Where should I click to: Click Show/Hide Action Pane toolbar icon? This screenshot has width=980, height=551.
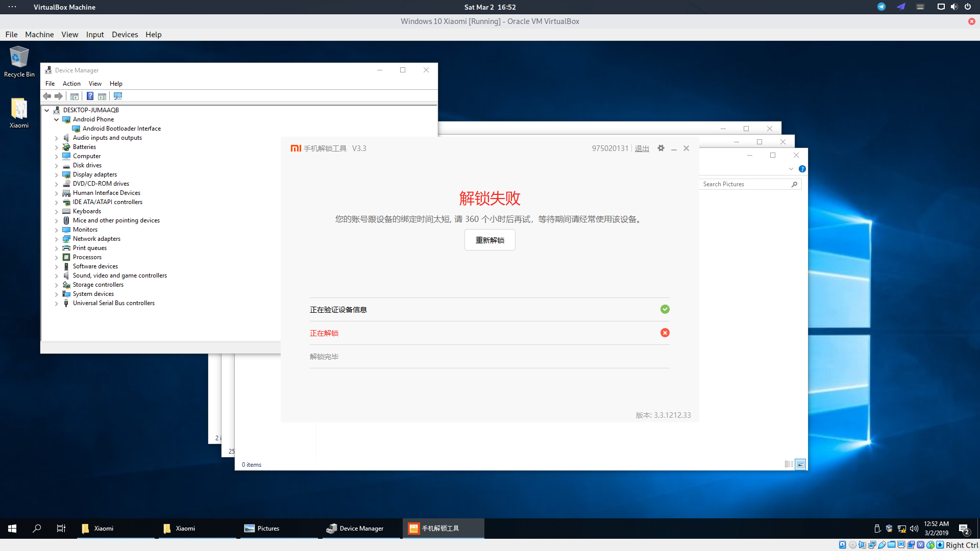tap(102, 96)
